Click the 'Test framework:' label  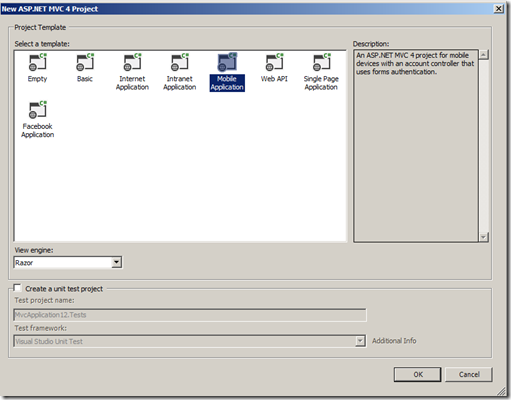[x=40, y=328]
